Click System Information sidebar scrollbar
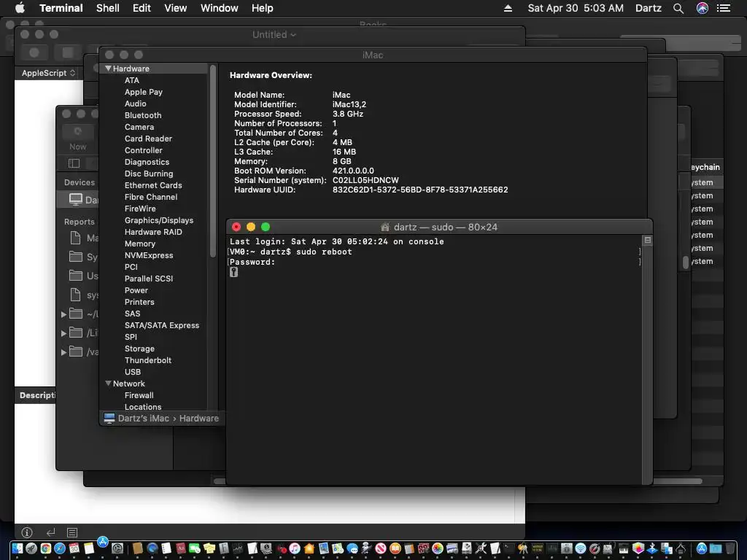The image size is (747, 560). [213, 162]
